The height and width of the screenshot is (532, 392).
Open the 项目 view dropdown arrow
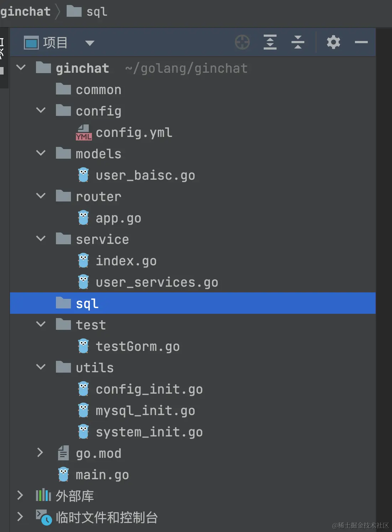click(x=89, y=43)
